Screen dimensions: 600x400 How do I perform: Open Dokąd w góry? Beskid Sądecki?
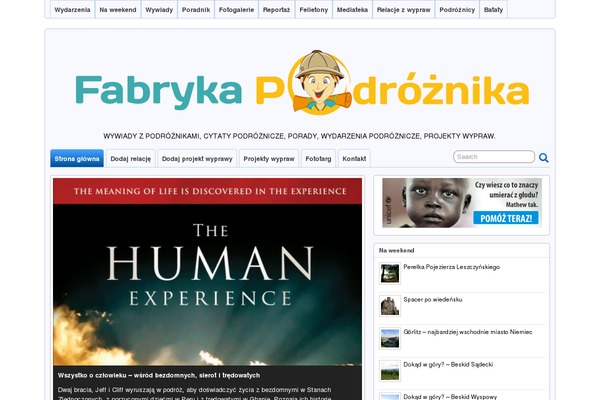(448, 364)
